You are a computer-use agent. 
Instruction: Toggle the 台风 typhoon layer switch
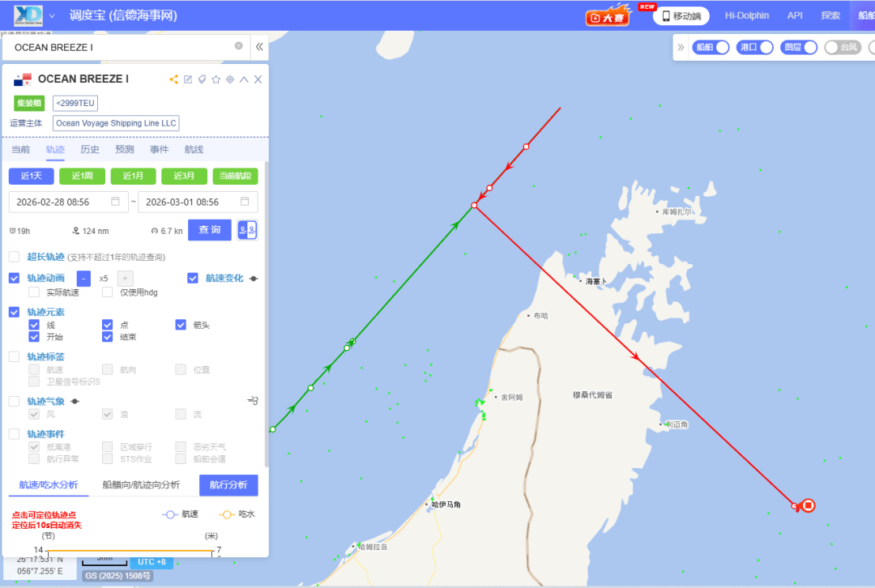tap(842, 47)
